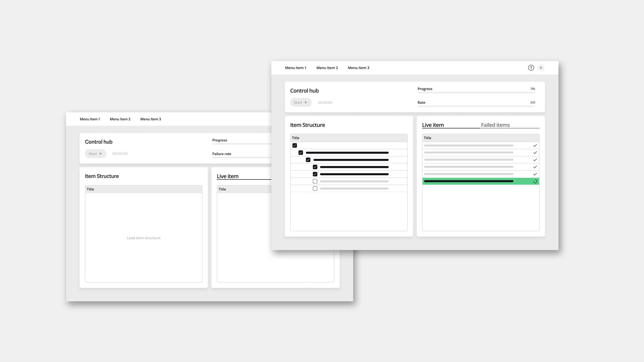Check the last empty checkbox in Item Structure
Viewport: 644px width, 362px height.
[x=315, y=189]
